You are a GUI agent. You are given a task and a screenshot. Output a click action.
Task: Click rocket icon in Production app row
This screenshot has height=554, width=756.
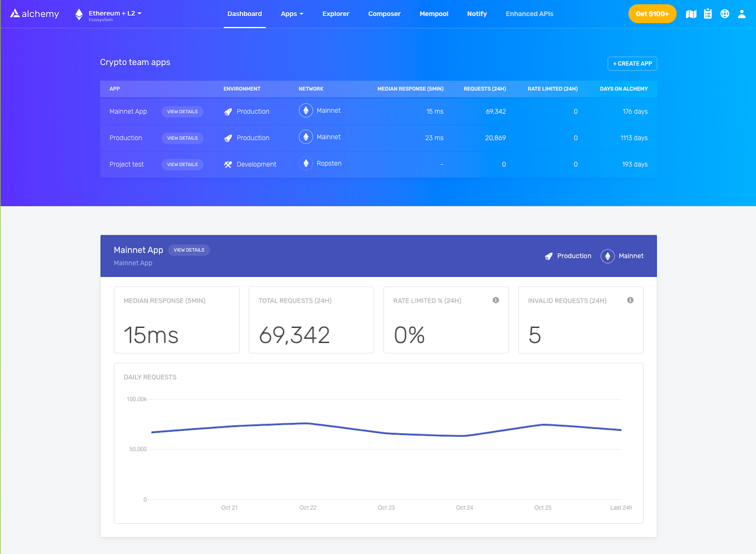228,138
